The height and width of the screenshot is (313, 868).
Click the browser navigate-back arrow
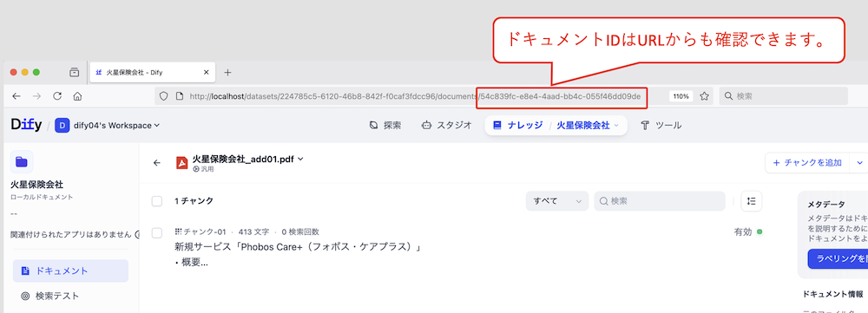(16, 96)
